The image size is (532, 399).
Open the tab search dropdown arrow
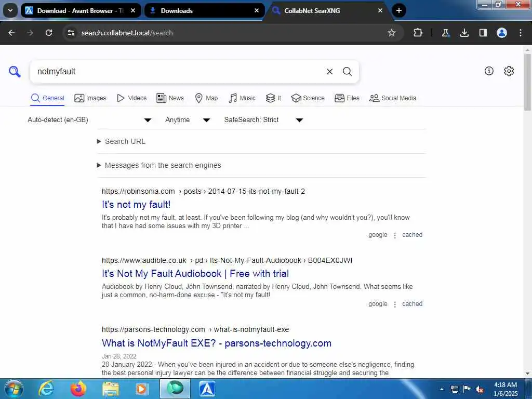point(10,10)
